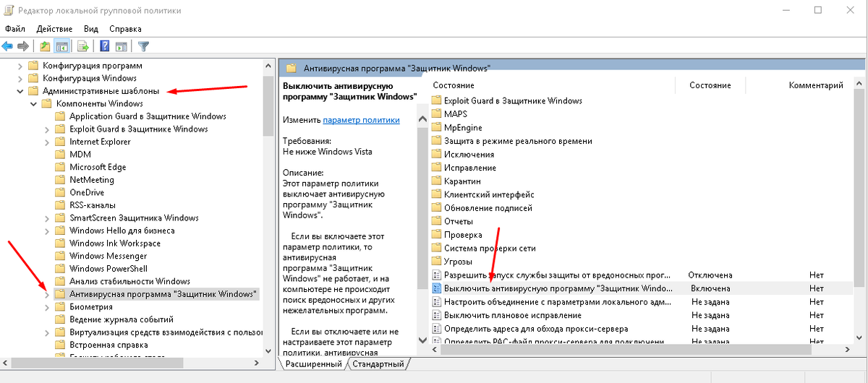868x383 pixels.
Task: Click the Forward navigation arrow in toolbar
Action: (x=22, y=46)
